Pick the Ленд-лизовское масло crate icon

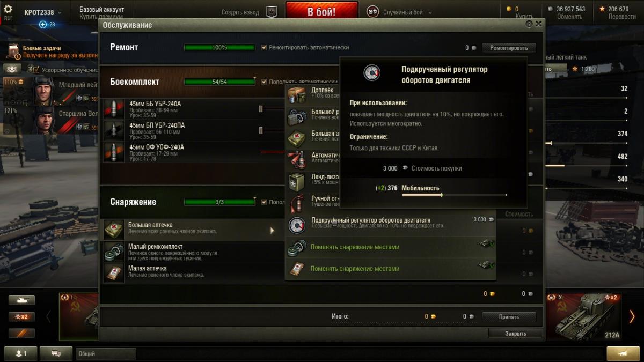pyautogui.click(x=297, y=182)
